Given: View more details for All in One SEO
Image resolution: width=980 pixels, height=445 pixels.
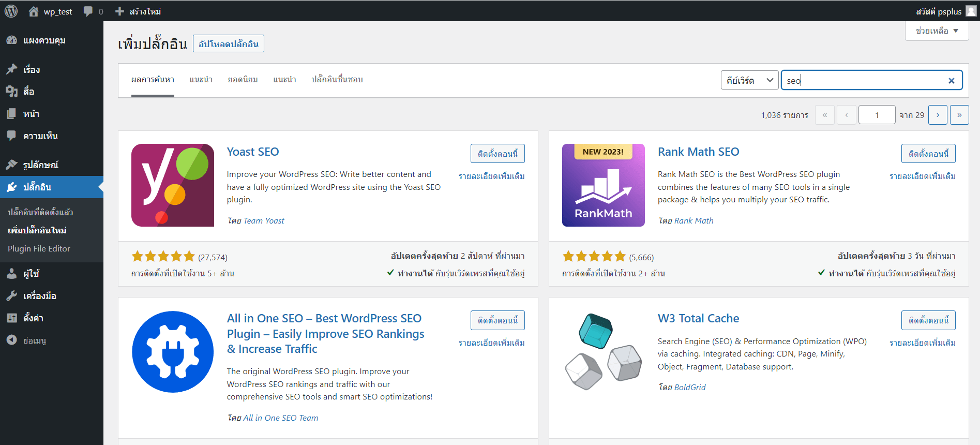Looking at the screenshot, I should [x=492, y=343].
